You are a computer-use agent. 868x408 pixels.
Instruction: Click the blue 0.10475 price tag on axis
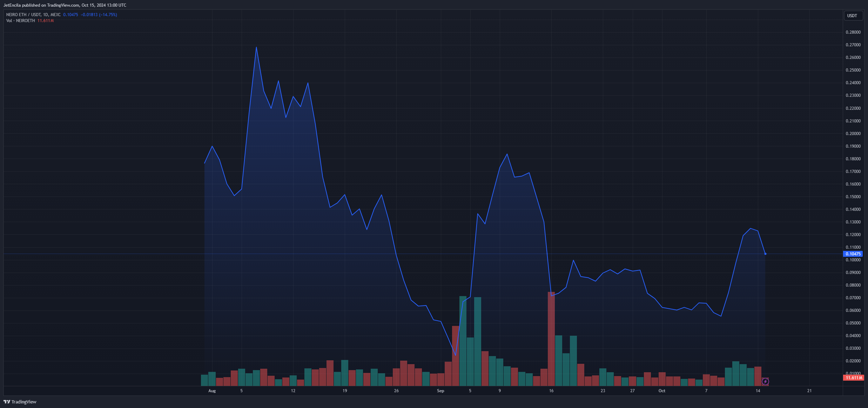tap(853, 254)
